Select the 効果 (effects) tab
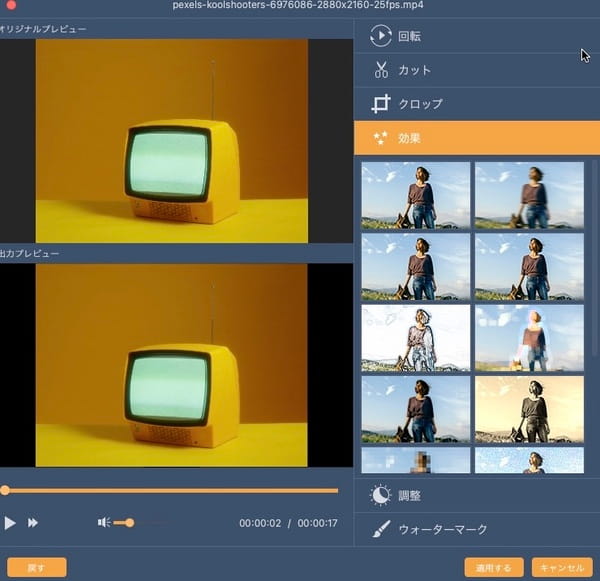Viewport: 600px width, 581px height. [477, 138]
